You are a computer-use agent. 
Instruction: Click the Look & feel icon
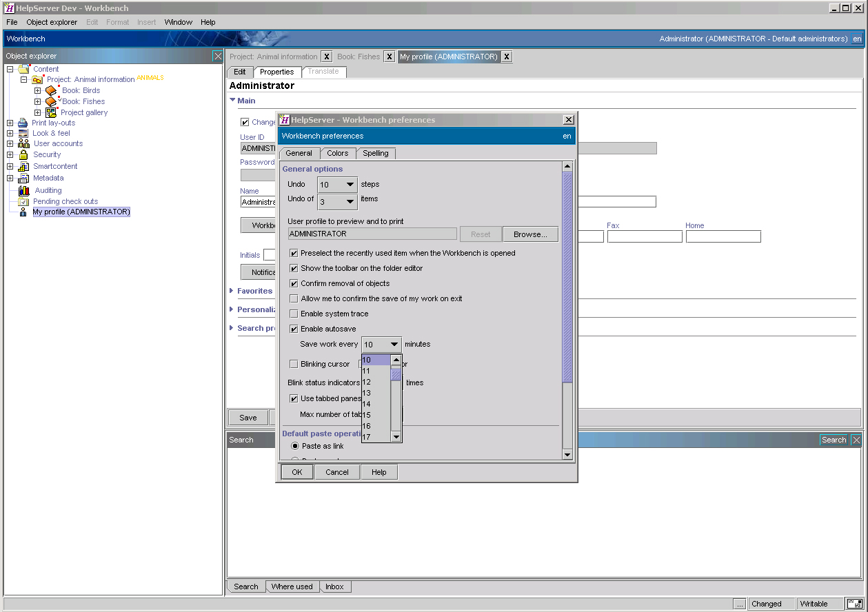point(23,133)
